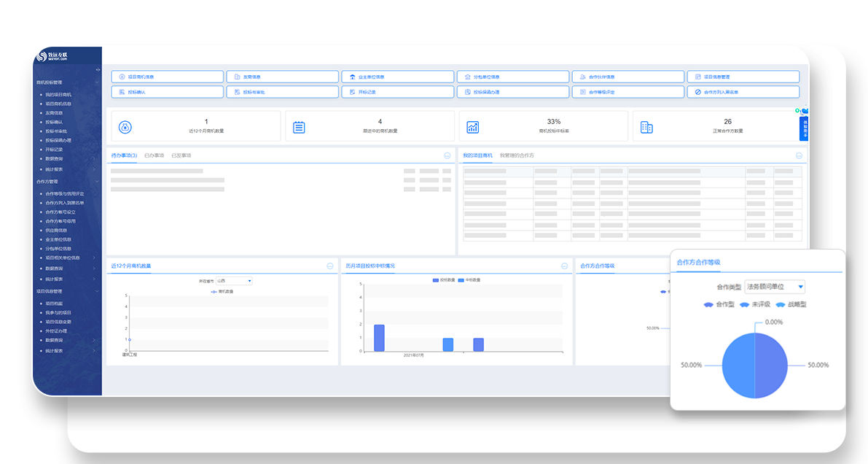Switch to the 我管理的合作方 tab

click(x=517, y=155)
